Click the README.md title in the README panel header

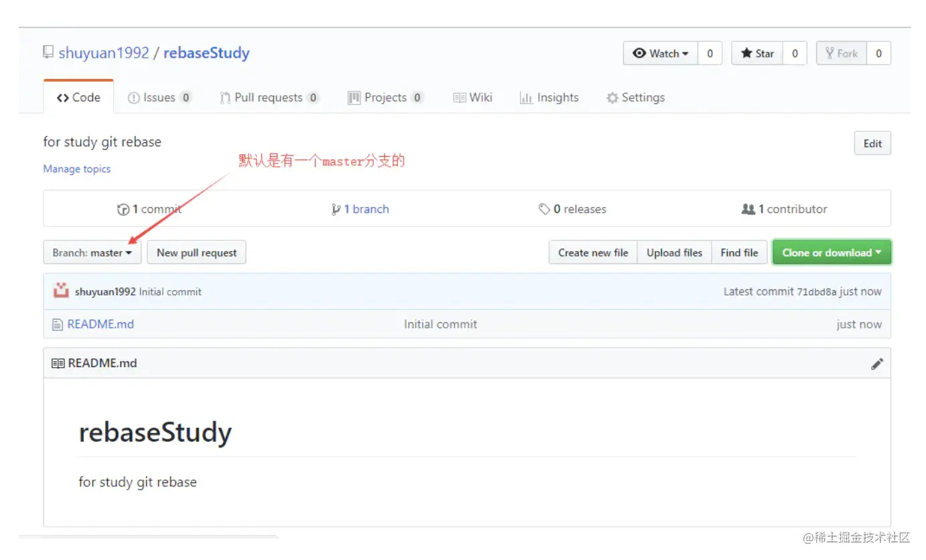click(103, 363)
